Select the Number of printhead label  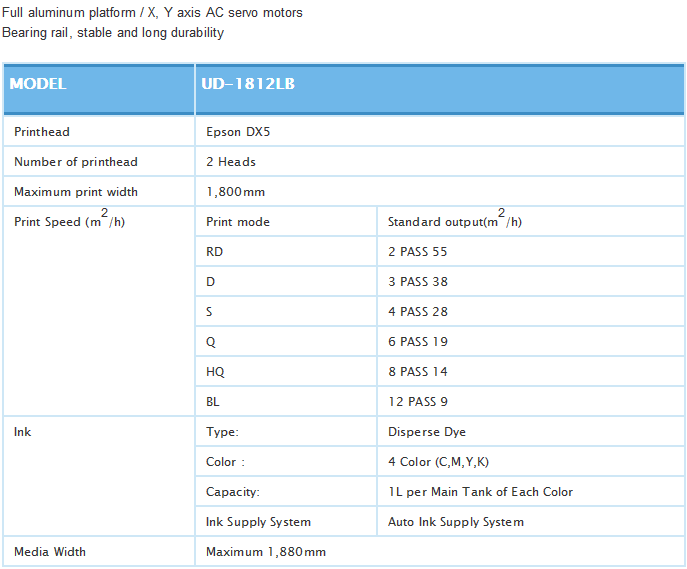pos(76,162)
